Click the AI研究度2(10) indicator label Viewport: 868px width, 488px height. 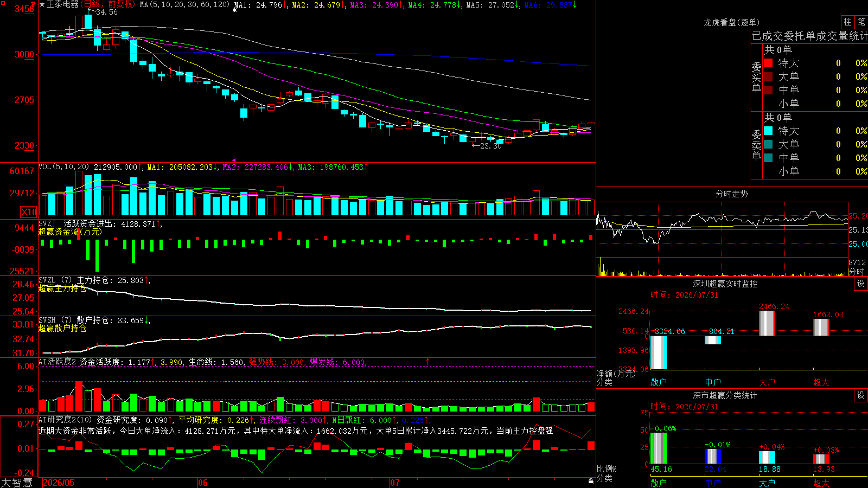pyautogui.click(x=65, y=420)
